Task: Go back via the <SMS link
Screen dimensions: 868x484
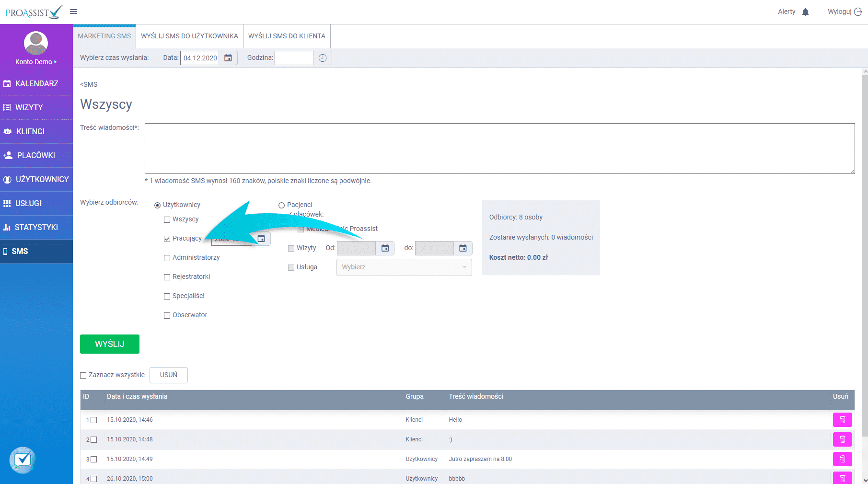Action: coord(89,84)
